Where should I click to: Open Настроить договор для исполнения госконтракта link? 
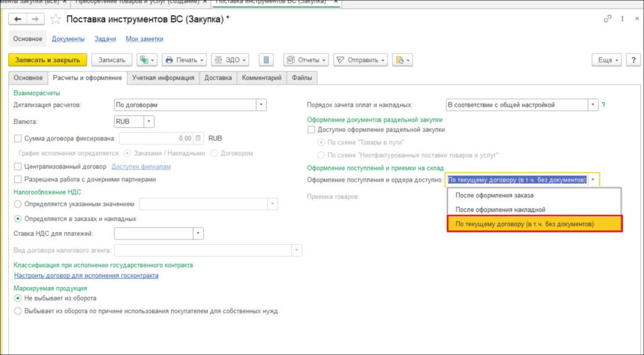point(86,276)
